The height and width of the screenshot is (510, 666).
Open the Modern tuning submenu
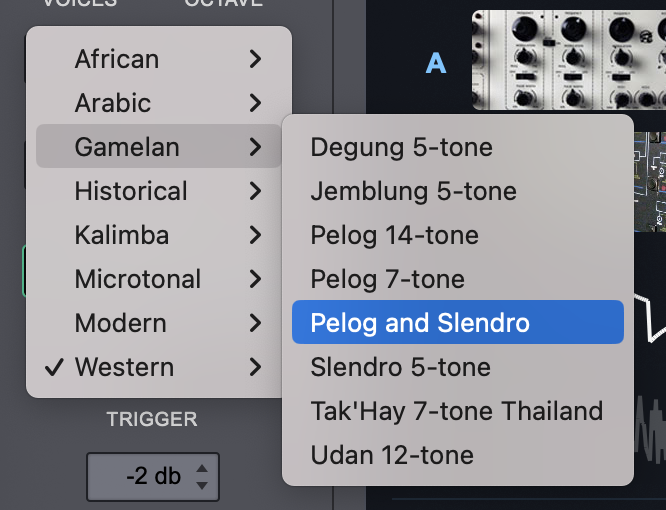[x=158, y=323]
